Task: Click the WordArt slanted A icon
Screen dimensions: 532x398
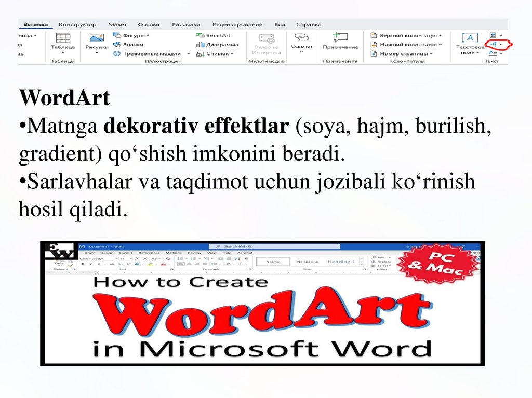Action: (x=493, y=45)
